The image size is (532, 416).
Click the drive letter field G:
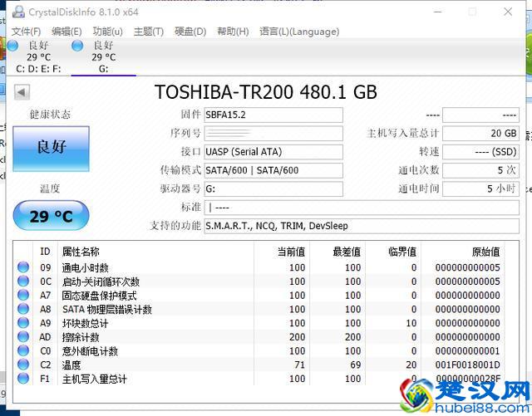(273, 188)
